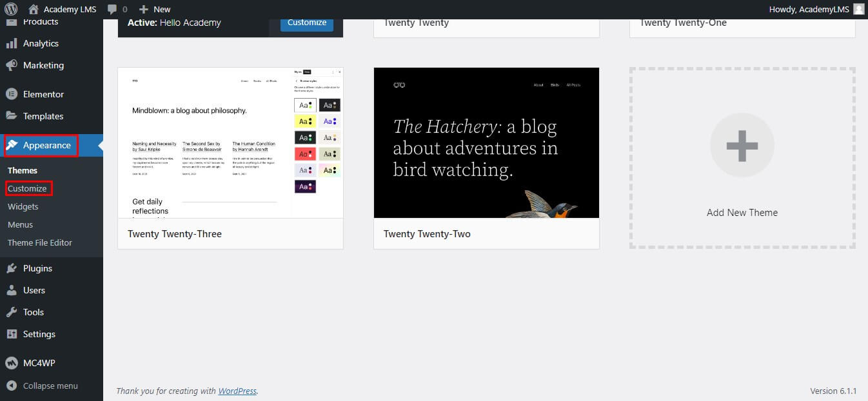Viewport: 868px width, 401px height.
Task: Open the Templates menu item
Action: [43, 116]
